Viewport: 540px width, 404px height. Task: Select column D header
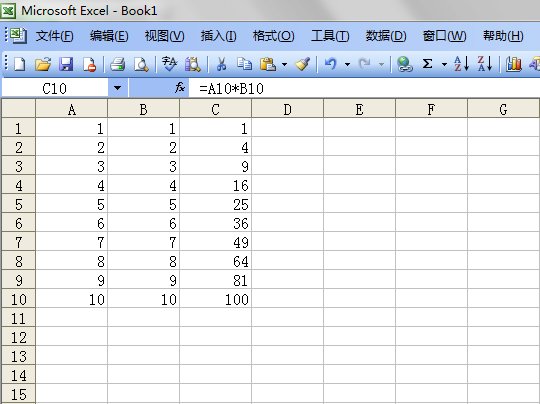(x=287, y=109)
